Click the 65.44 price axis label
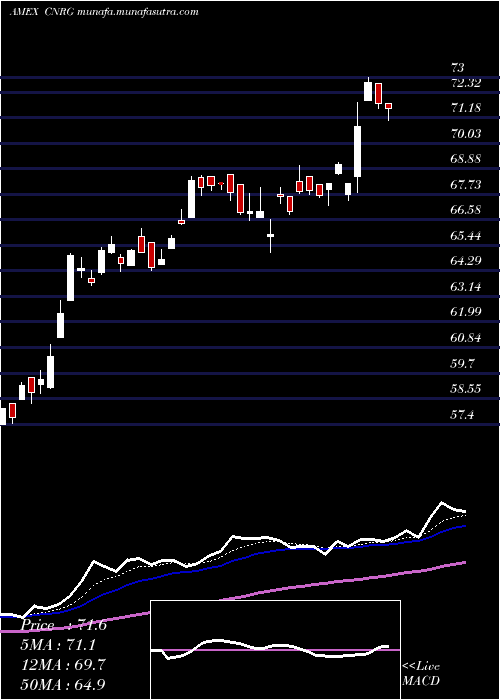Screen dimensions: 500x700 (x=466, y=236)
